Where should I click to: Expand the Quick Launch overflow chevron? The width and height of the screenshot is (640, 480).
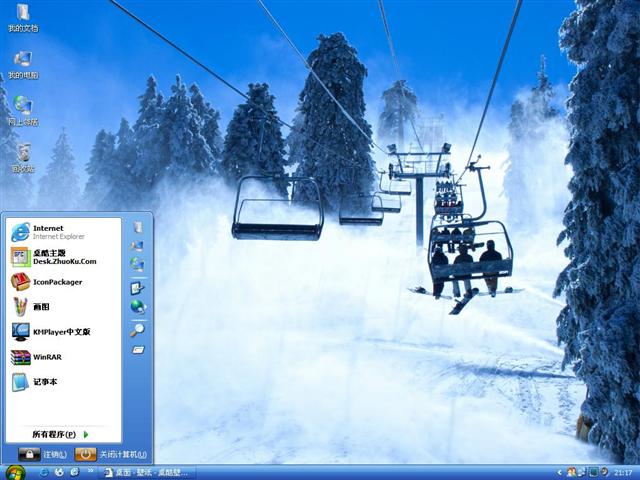point(90,471)
